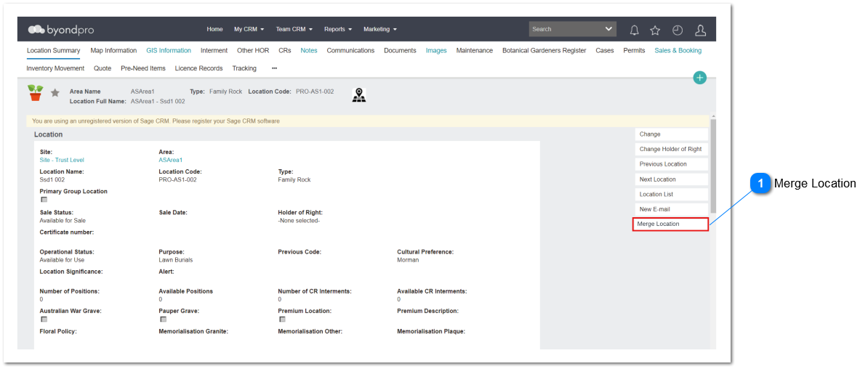
Task: Open the Communications tab
Action: point(350,50)
